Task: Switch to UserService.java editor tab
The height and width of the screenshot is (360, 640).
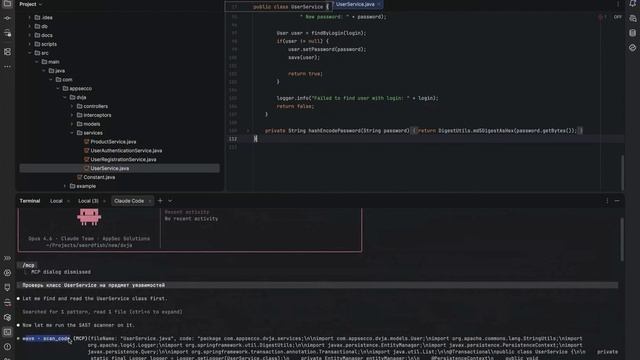Action: (x=355, y=4)
